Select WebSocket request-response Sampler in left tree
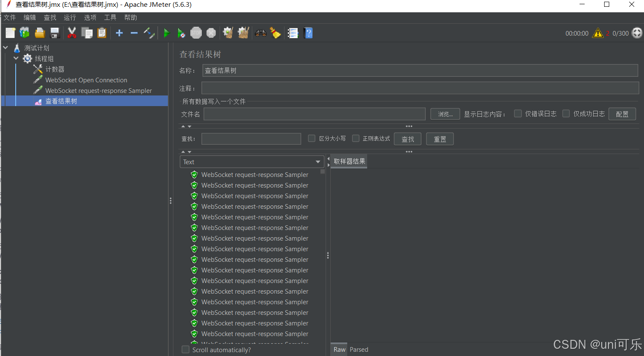The height and width of the screenshot is (356, 644). [x=98, y=90]
